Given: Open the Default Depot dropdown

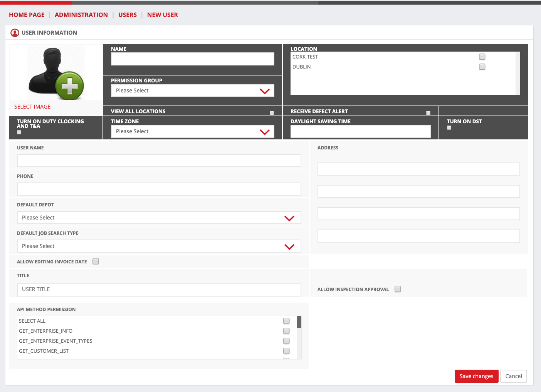Looking at the screenshot, I should (159, 218).
